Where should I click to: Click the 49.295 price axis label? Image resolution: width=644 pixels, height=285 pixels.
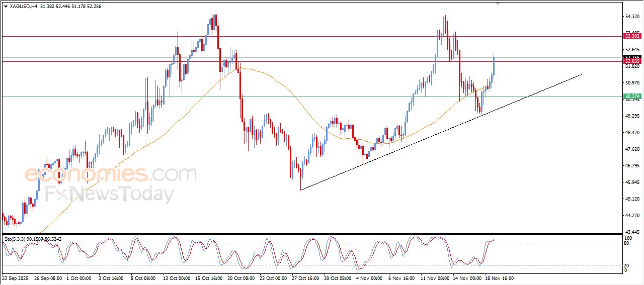(x=632, y=116)
